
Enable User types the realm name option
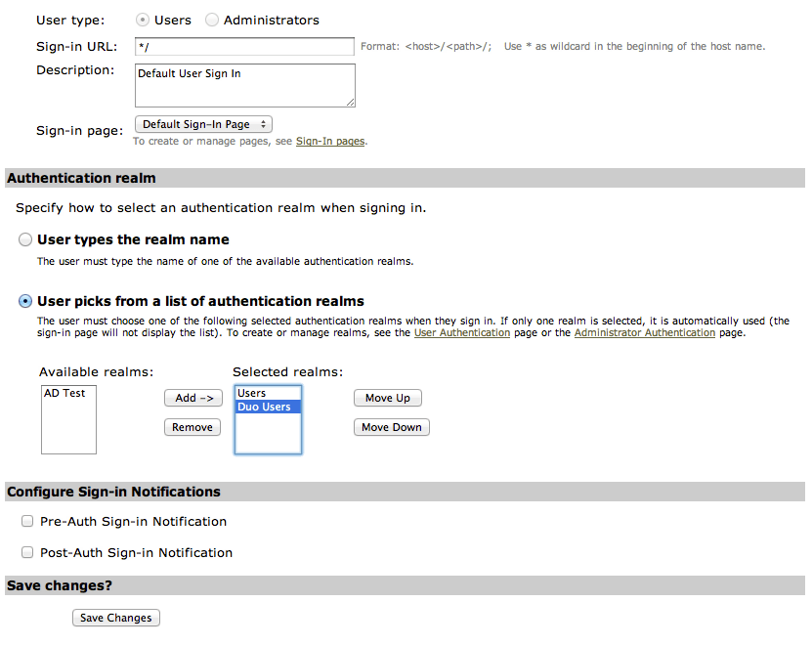[x=24, y=238]
